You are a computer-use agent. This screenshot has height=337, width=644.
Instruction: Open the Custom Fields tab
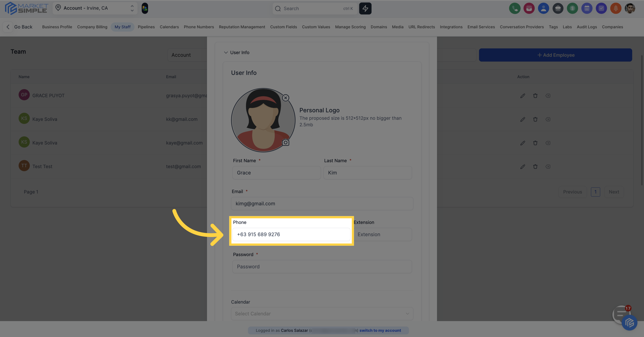(283, 27)
